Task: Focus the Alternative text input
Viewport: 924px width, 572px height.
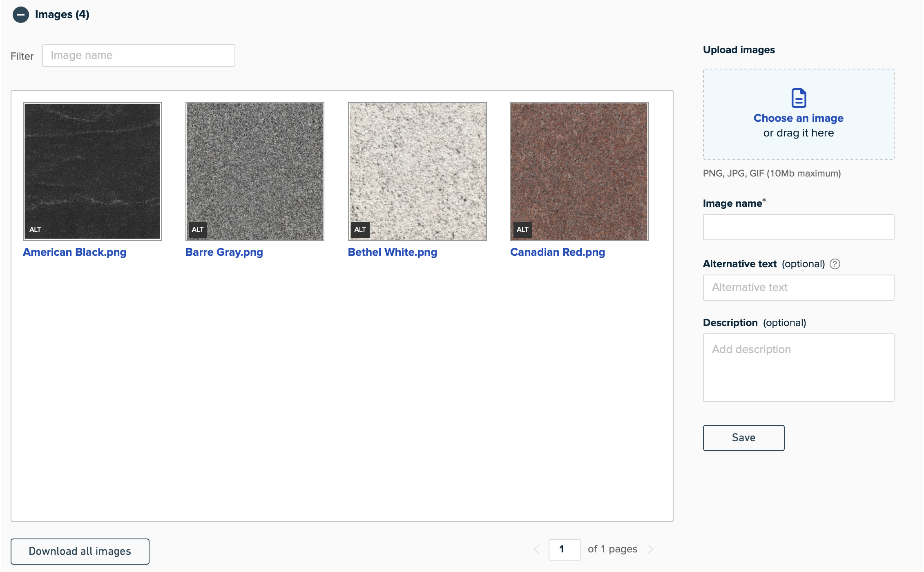Action: [x=799, y=288]
